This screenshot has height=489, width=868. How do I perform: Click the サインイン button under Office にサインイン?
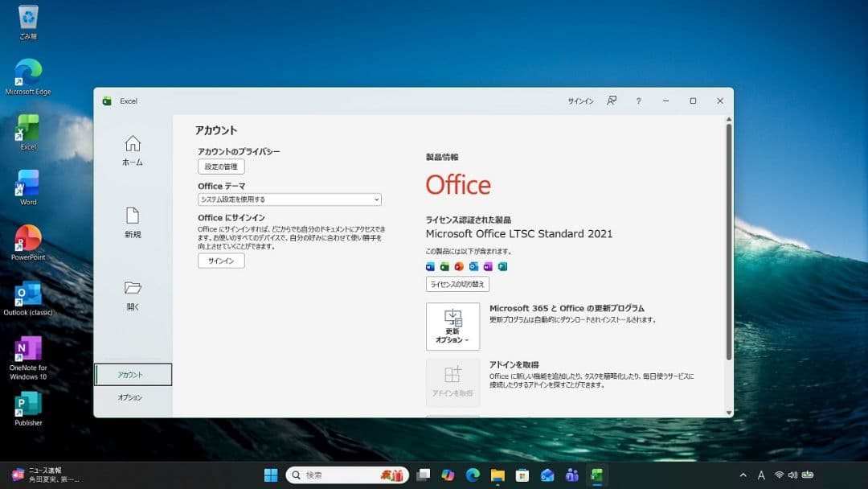pos(219,260)
